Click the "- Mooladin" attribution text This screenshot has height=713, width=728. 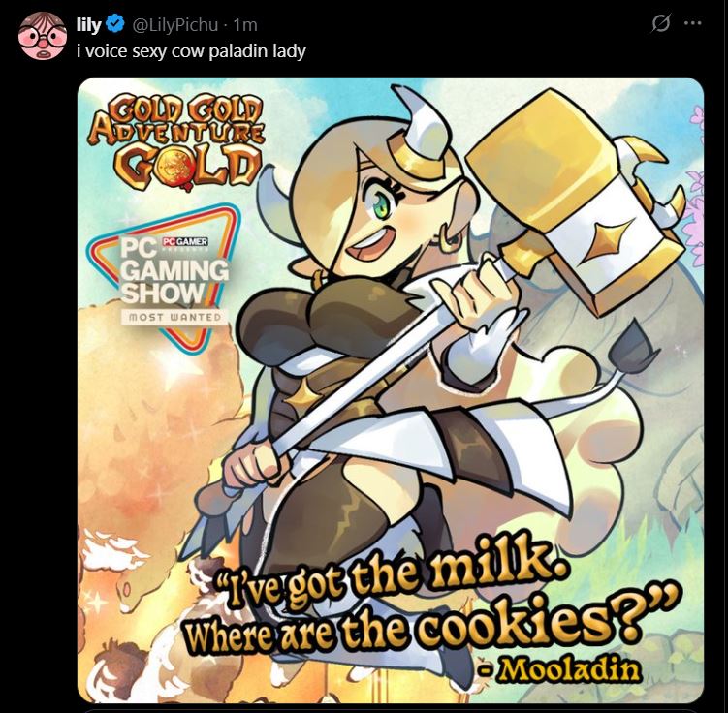point(560,669)
